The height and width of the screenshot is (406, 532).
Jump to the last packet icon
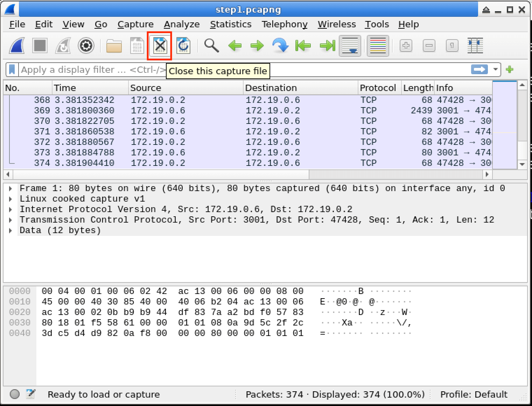pos(327,46)
